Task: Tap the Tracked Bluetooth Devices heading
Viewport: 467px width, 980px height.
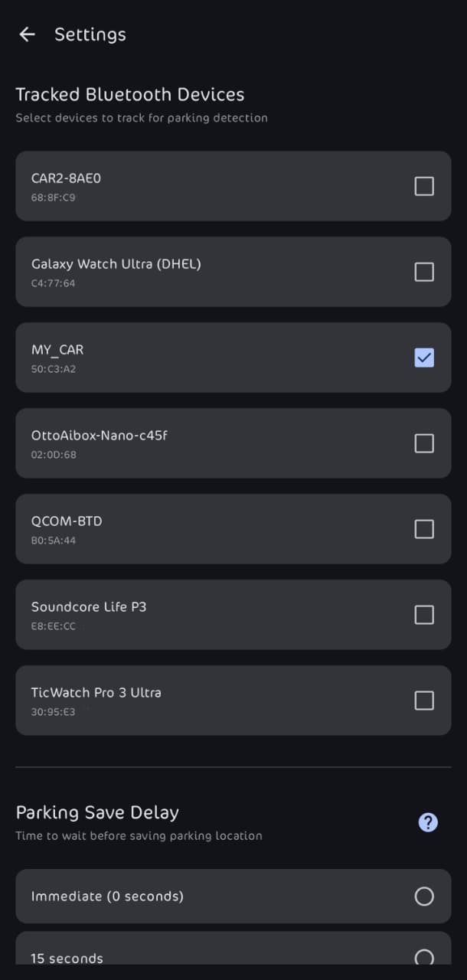Action: tap(130, 94)
